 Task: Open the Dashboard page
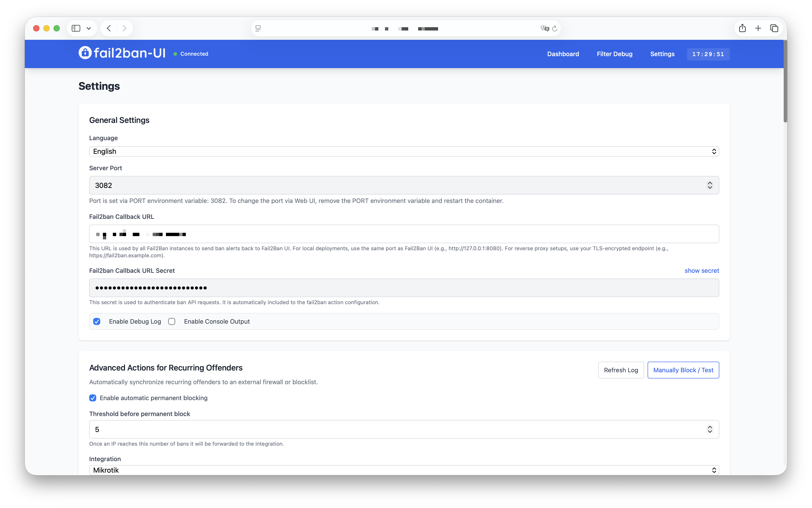tap(563, 54)
